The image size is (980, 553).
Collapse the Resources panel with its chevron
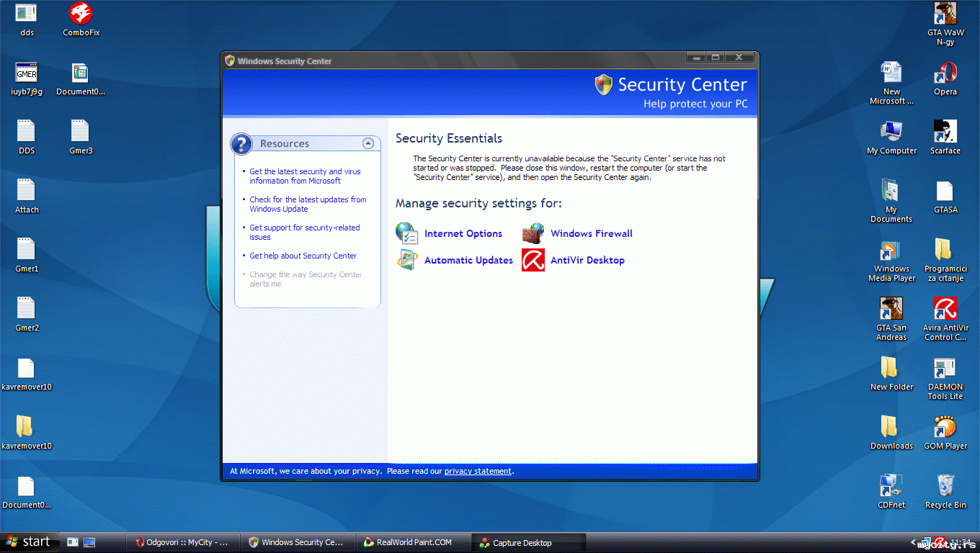click(368, 143)
